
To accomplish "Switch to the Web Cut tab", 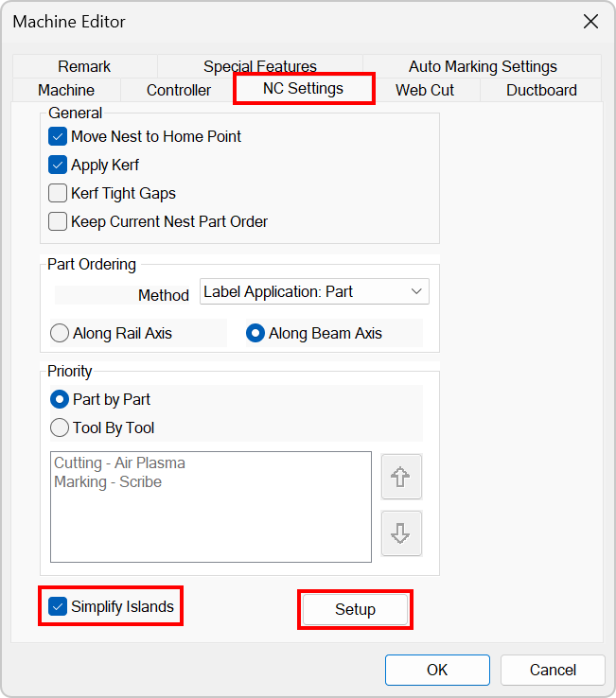I will (x=425, y=90).
